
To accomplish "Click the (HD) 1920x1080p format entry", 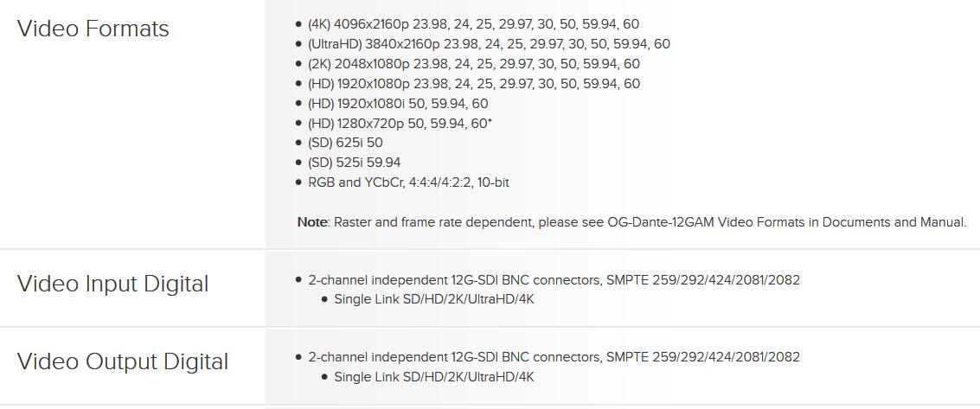I will 473,84.
